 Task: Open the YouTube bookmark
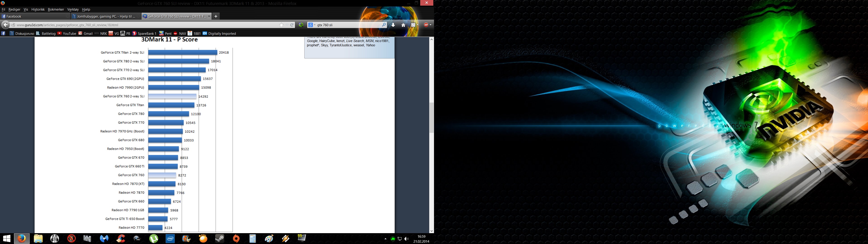[x=67, y=33]
